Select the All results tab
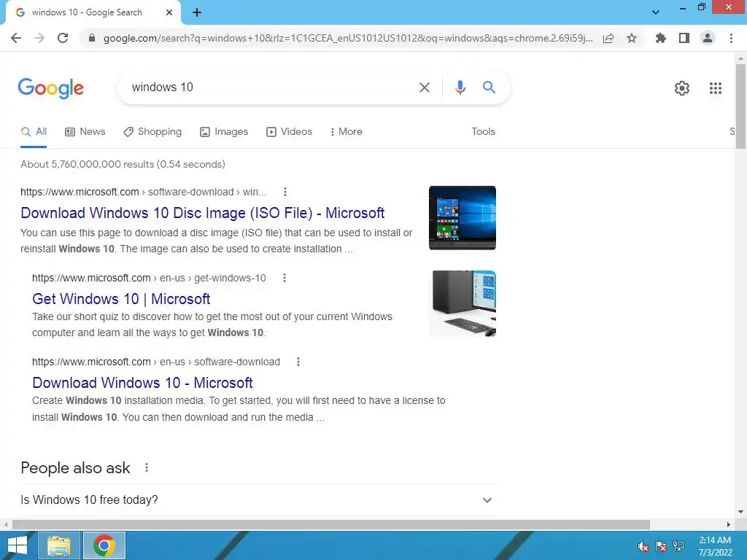Image resolution: width=747 pixels, height=560 pixels. coord(34,132)
